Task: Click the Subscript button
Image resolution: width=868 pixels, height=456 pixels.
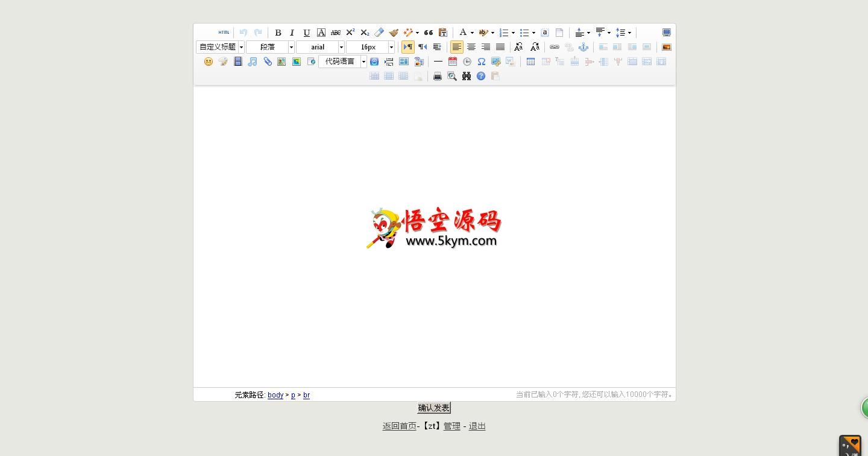Action: coord(365,33)
